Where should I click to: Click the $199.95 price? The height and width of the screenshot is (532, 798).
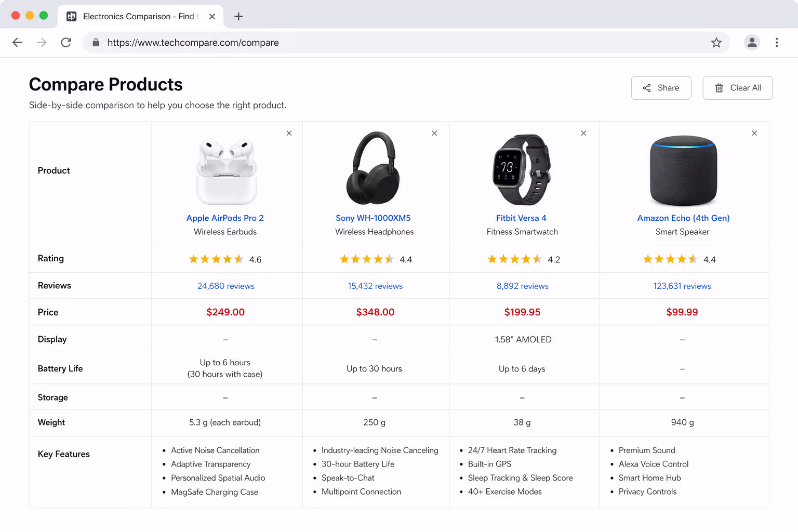coord(522,312)
